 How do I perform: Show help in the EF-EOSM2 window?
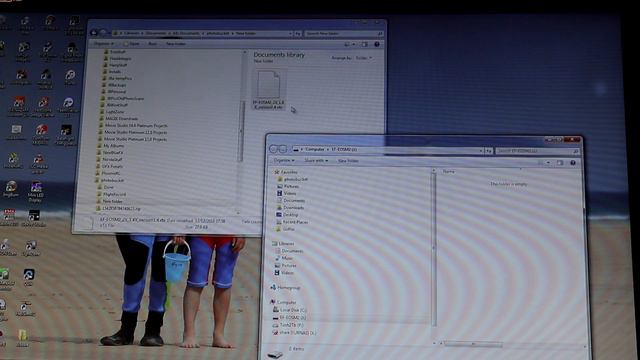coord(573,162)
